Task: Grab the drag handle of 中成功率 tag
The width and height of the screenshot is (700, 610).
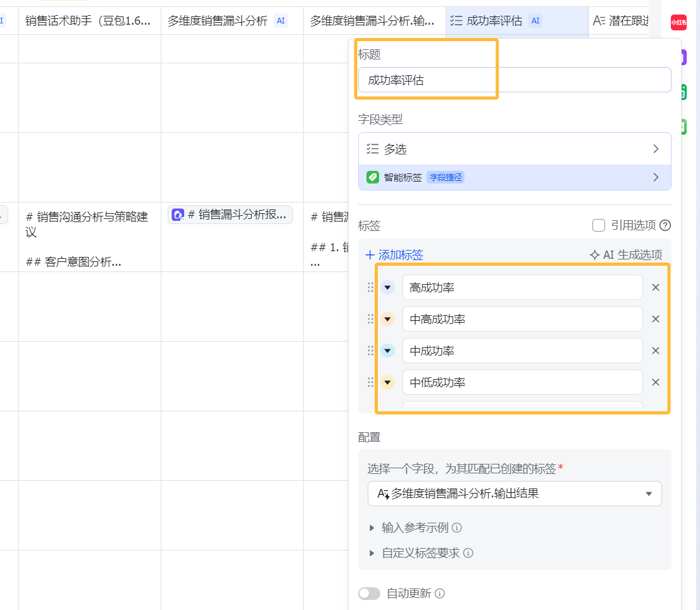Action: click(x=371, y=351)
